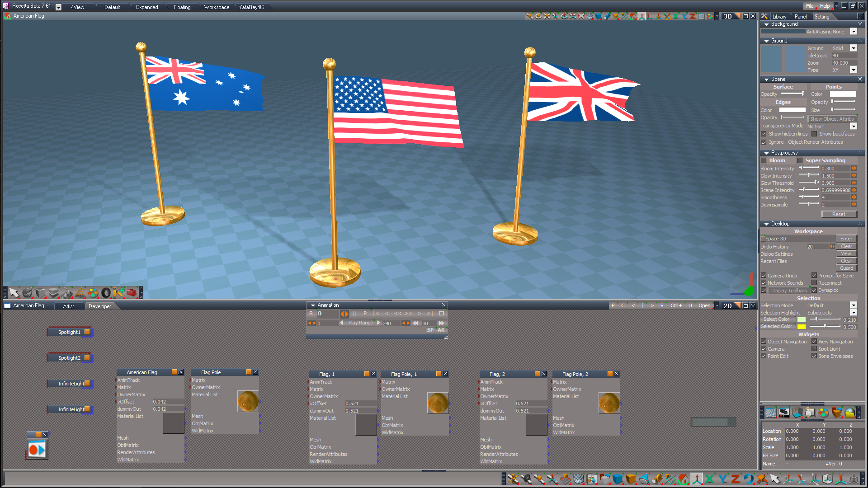
Task: Click the Points Color white swatch
Action: click(x=843, y=94)
